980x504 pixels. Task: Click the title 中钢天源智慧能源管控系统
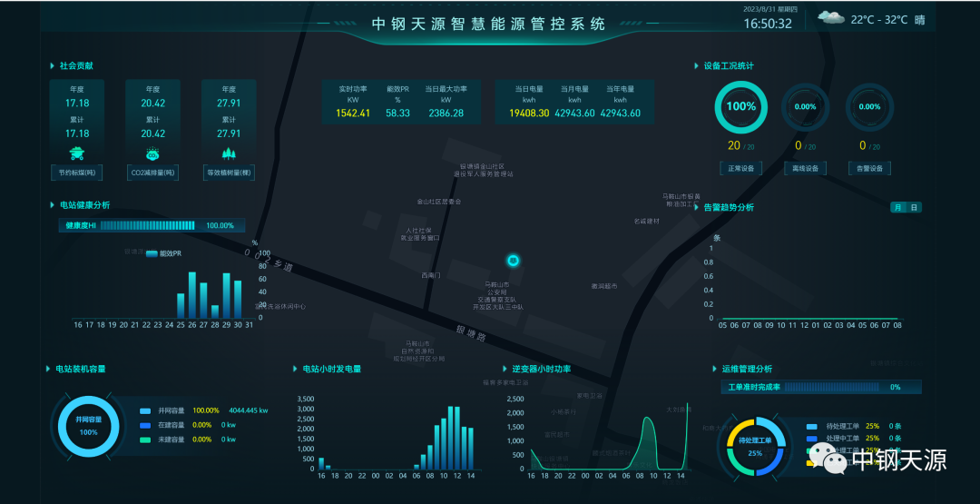(489, 25)
